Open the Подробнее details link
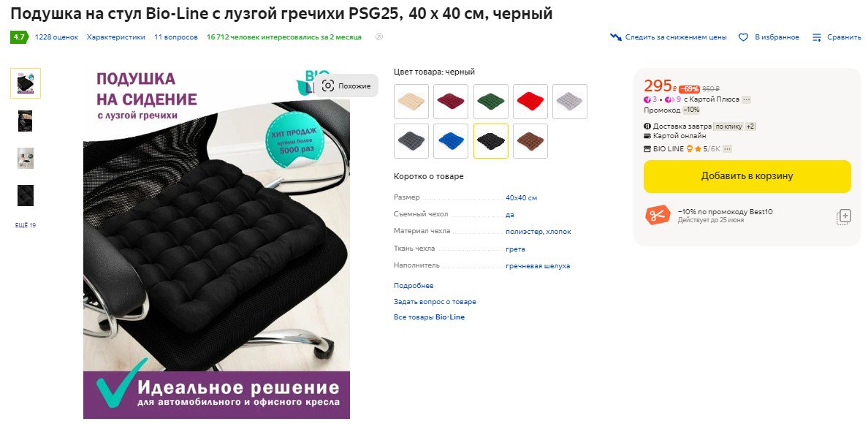This screenshot has width=868, height=424. pos(414,286)
